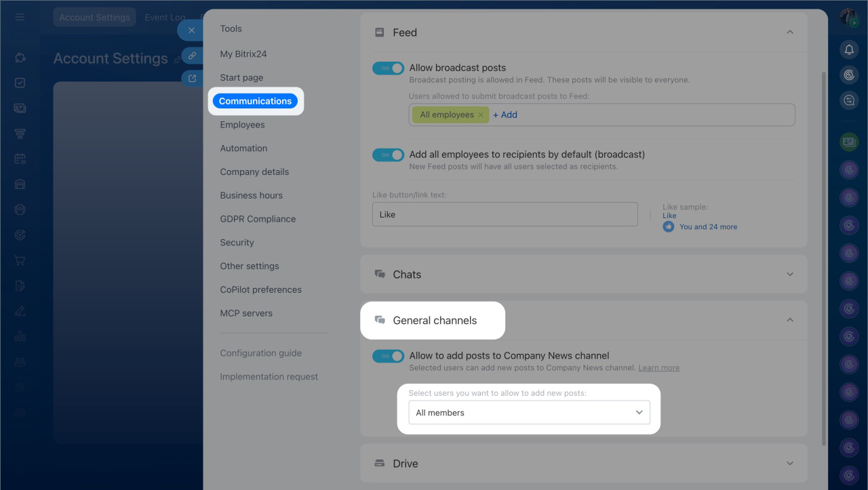Turn off Allow posts to Company News channel
This screenshot has width=868, height=490.
click(x=388, y=356)
